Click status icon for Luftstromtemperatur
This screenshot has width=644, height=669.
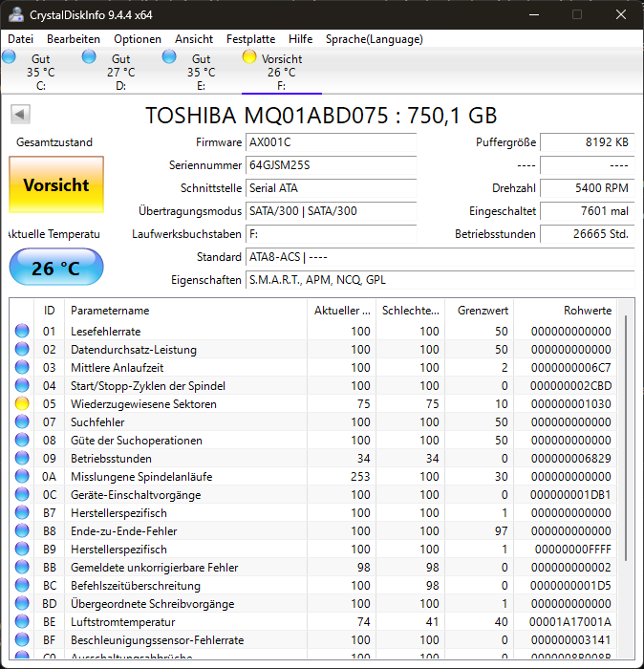22,621
